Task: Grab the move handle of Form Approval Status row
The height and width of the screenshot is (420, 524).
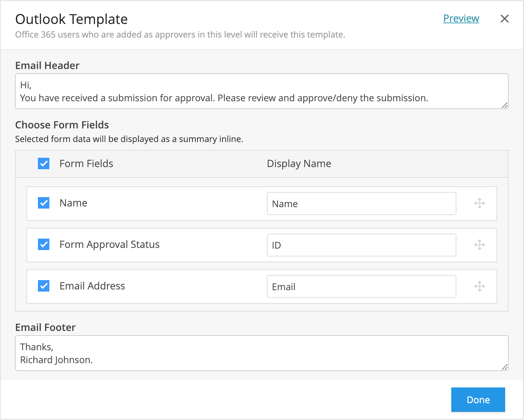Action: [480, 245]
